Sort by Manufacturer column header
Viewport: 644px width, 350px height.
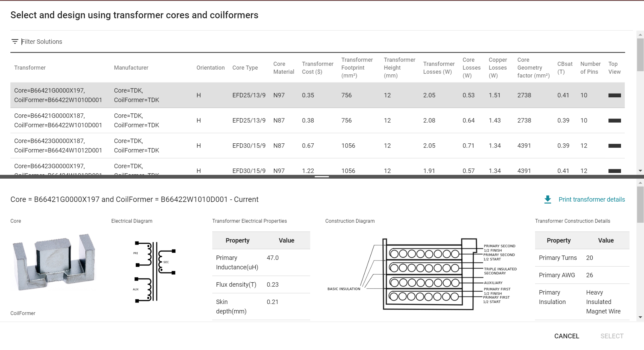point(131,68)
